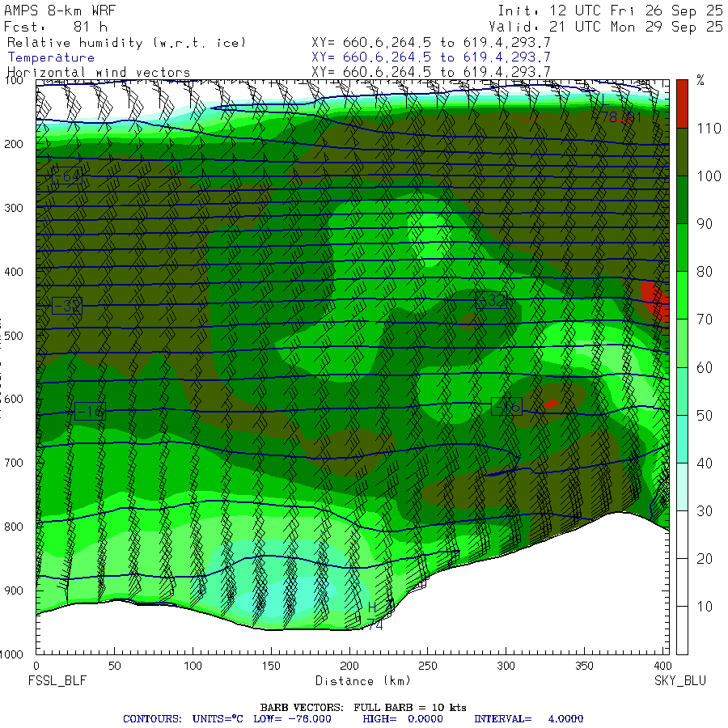Click the red above-110% color bar segment

tap(682, 104)
